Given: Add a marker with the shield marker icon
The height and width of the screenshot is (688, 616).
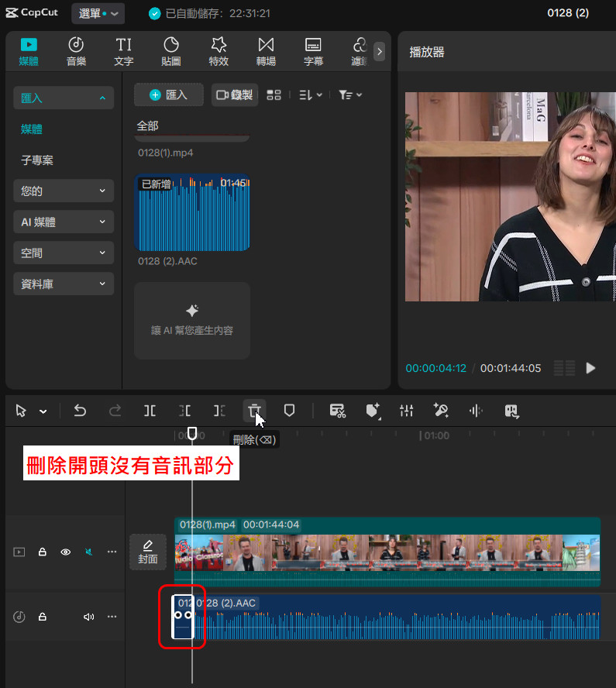Looking at the screenshot, I should coord(289,411).
